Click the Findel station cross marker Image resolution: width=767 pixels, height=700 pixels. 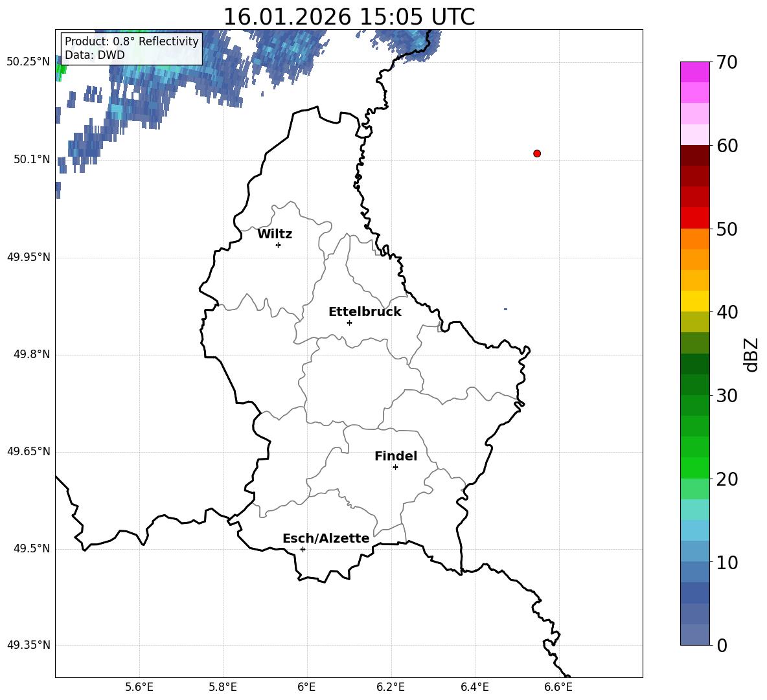(396, 468)
